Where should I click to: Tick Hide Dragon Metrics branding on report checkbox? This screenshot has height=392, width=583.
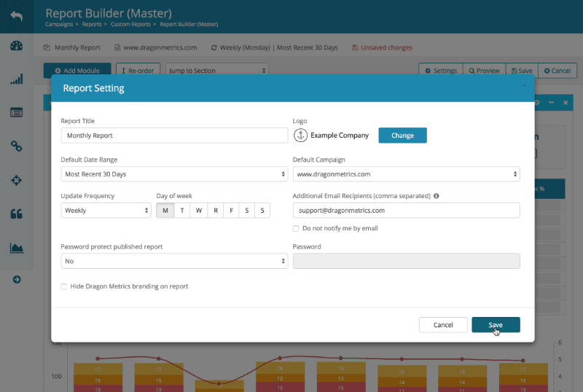(x=64, y=286)
